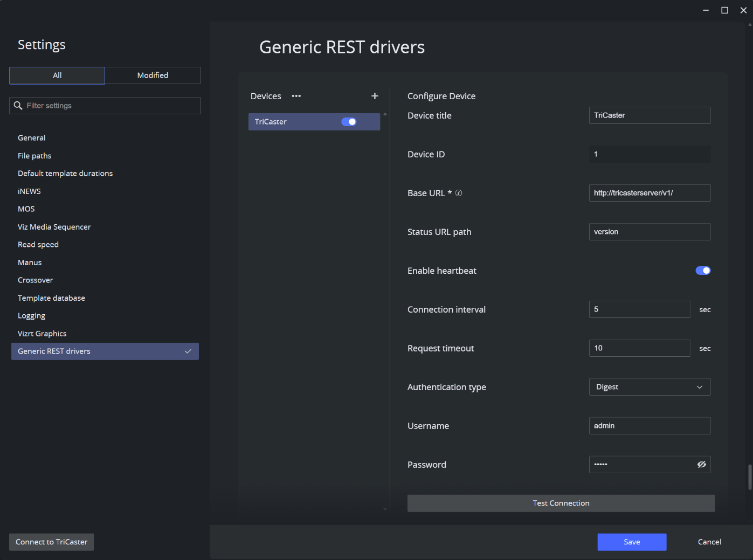This screenshot has height=560, width=753.
Task: Open the Authentication type dropdown
Action: 650,387
